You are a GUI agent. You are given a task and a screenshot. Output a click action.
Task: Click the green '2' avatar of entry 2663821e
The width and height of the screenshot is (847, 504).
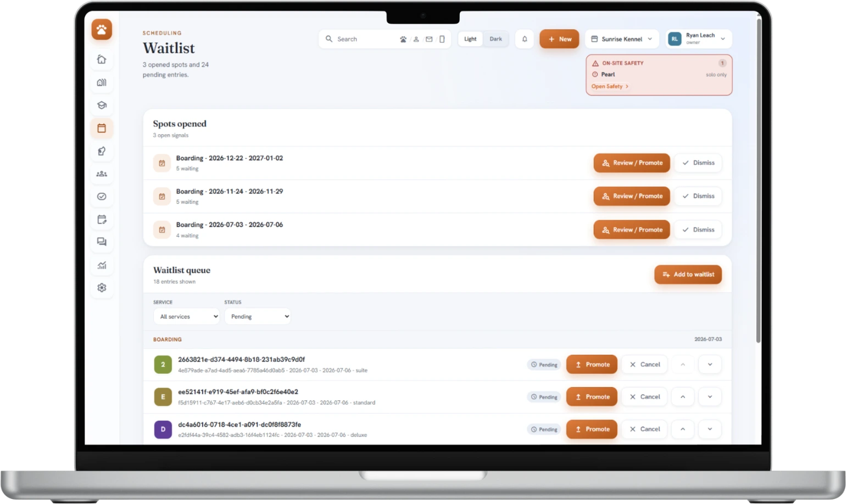163,365
